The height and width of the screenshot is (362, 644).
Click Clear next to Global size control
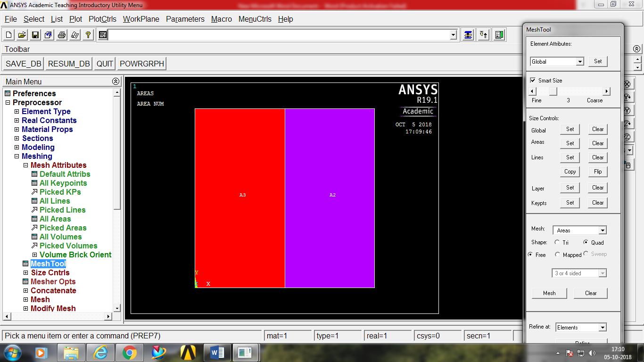coord(598,129)
